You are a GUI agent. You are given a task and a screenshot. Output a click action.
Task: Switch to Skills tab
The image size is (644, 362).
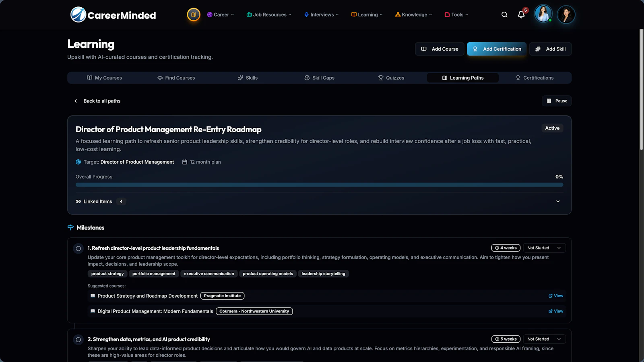coord(248,78)
